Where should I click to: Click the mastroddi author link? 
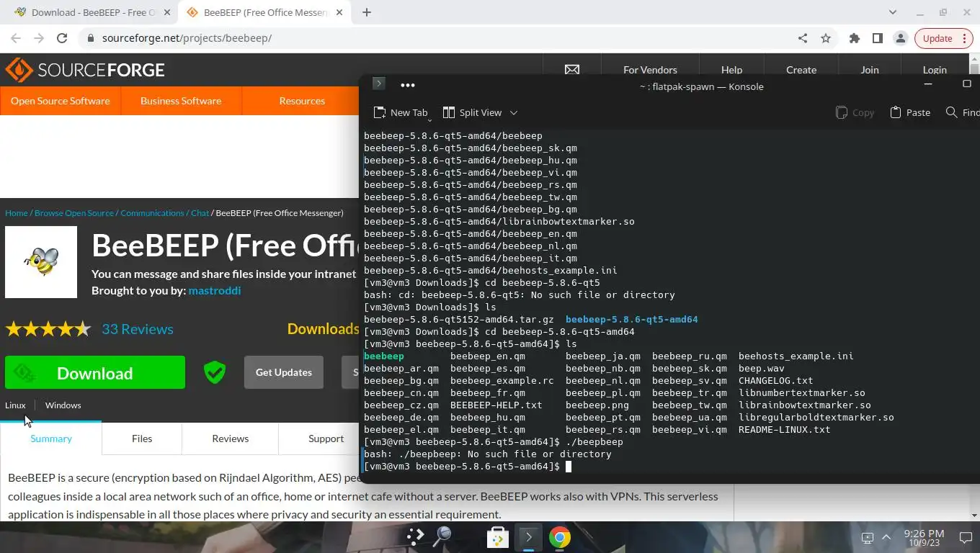click(215, 291)
